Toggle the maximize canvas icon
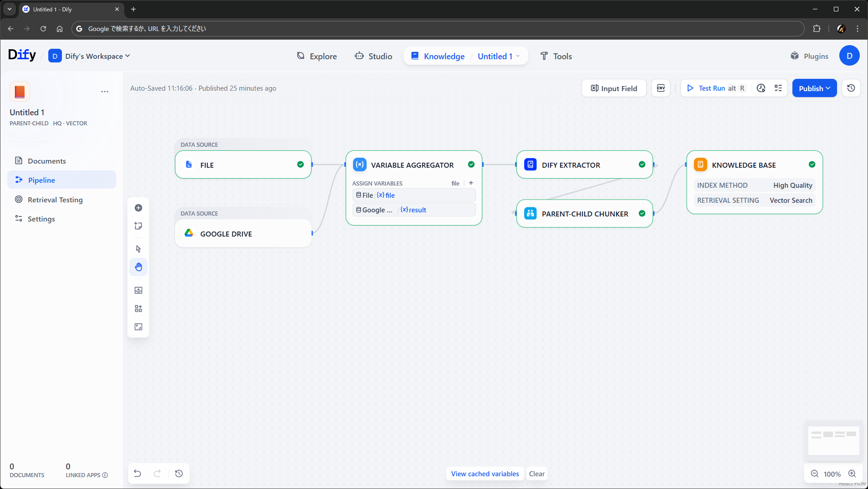The image size is (868, 489). [x=138, y=327]
